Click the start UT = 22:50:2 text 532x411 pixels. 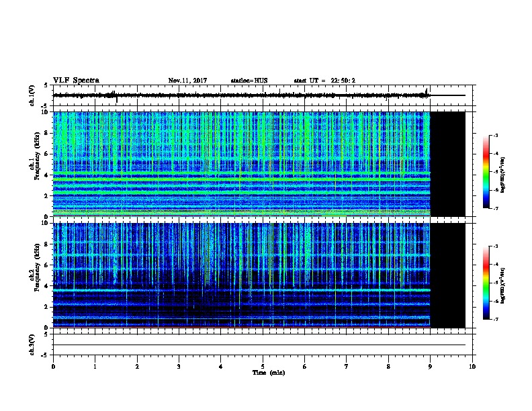click(x=324, y=81)
